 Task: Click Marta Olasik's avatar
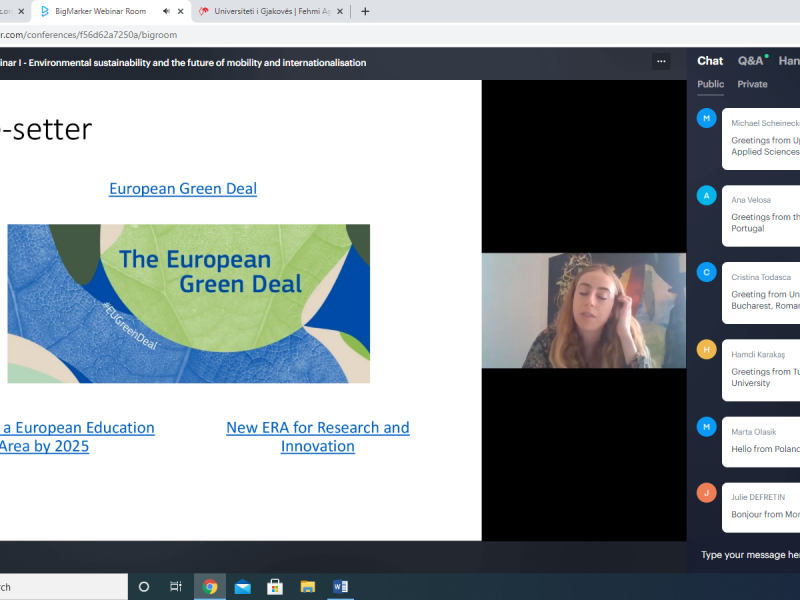pos(707,427)
